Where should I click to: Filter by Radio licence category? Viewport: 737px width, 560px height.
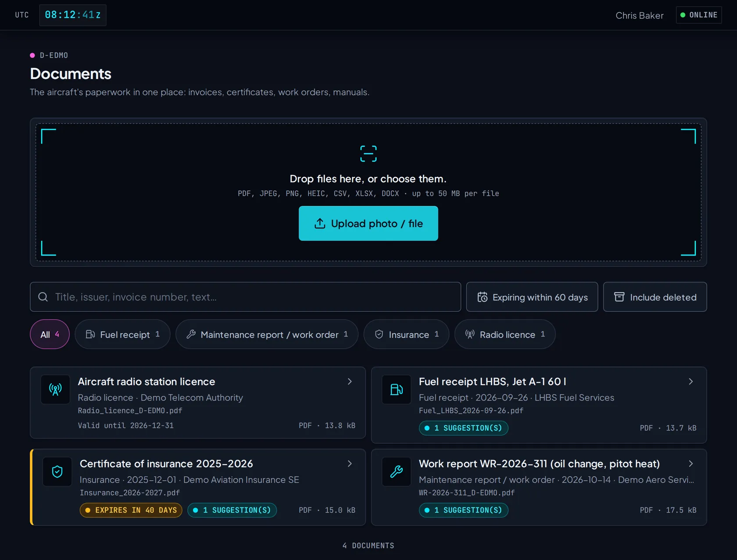(x=505, y=334)
